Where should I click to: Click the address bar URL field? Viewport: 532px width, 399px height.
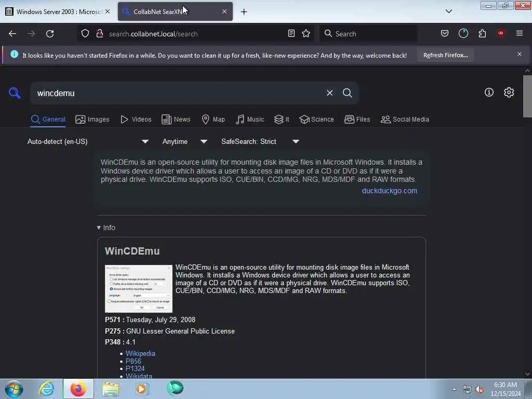(x=195, y=34)
